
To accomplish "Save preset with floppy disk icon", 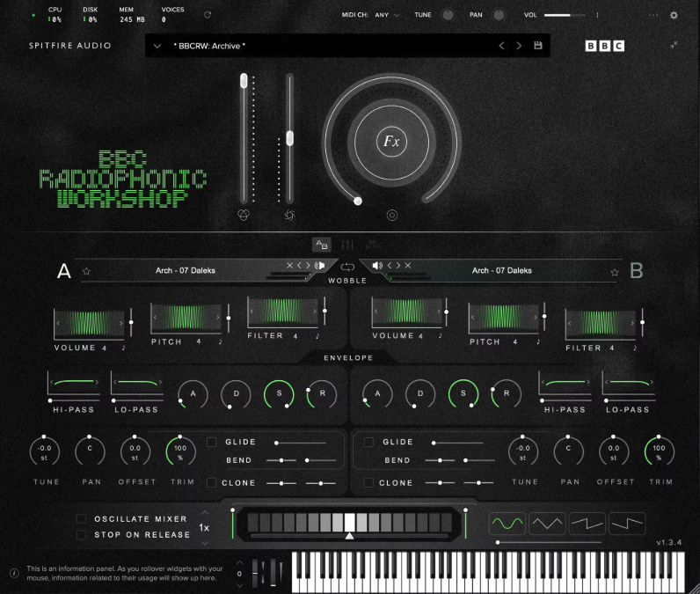I will coord(538,45).
